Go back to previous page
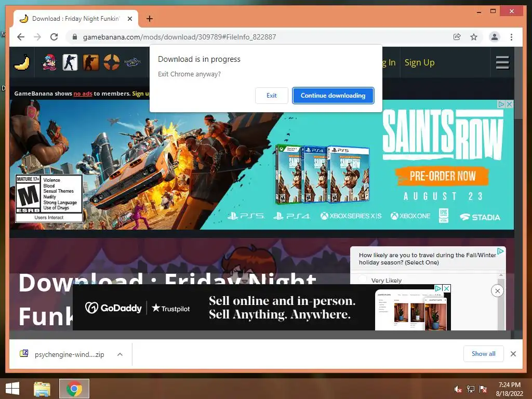The width and height of the screenshot is (532, 399). 21,37
